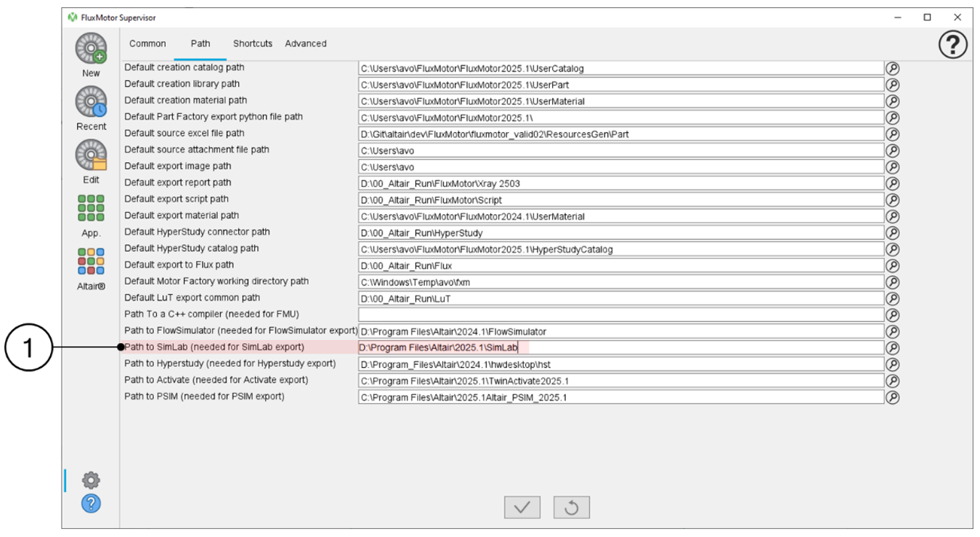Browse for Default creation material path
The height and width of the screenshot is (537, 980).
pyautogui.click(x=893, y=101)
